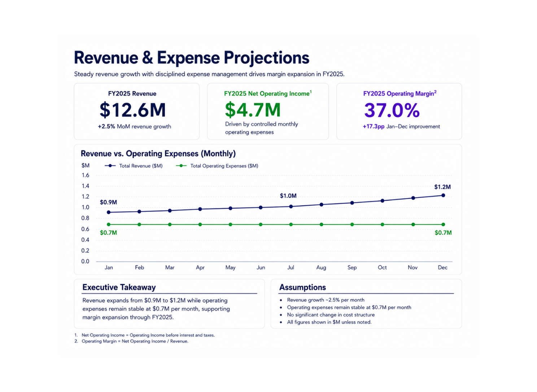Select the green $4.7M figure
537x392 pixels.
coord(253,110)
